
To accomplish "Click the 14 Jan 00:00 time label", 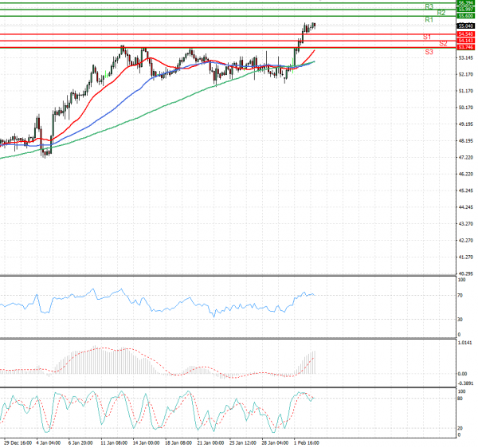I will click(146, 442).
